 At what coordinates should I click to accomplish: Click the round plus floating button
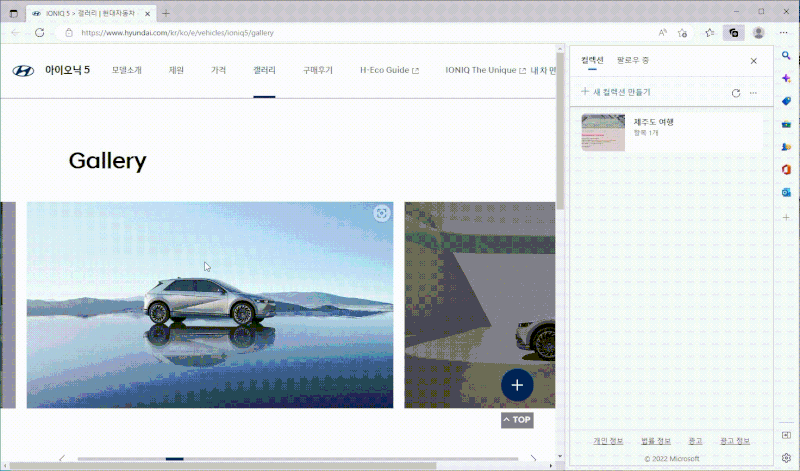tap(517, 385)
